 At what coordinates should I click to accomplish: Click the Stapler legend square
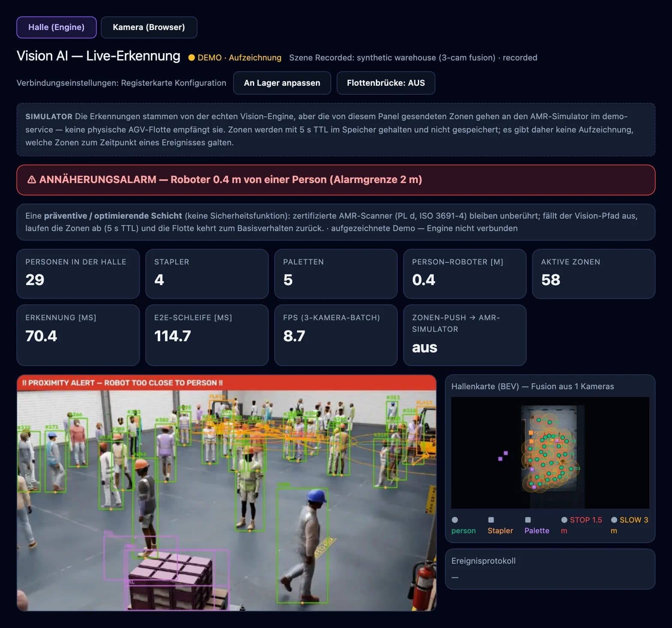tap(491, 520)
